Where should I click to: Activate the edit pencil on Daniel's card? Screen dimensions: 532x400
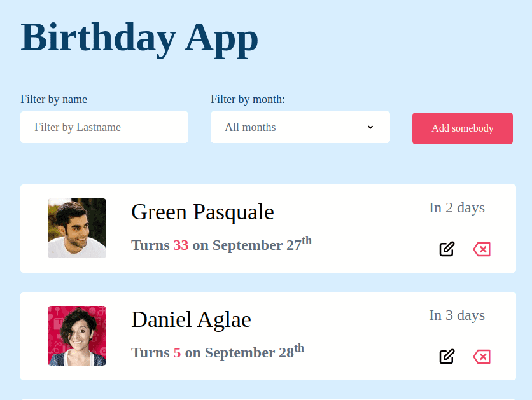(x=447, y=357)
